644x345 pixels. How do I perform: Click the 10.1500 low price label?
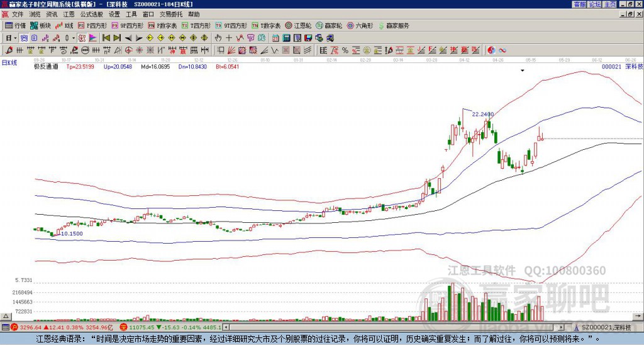72,234
